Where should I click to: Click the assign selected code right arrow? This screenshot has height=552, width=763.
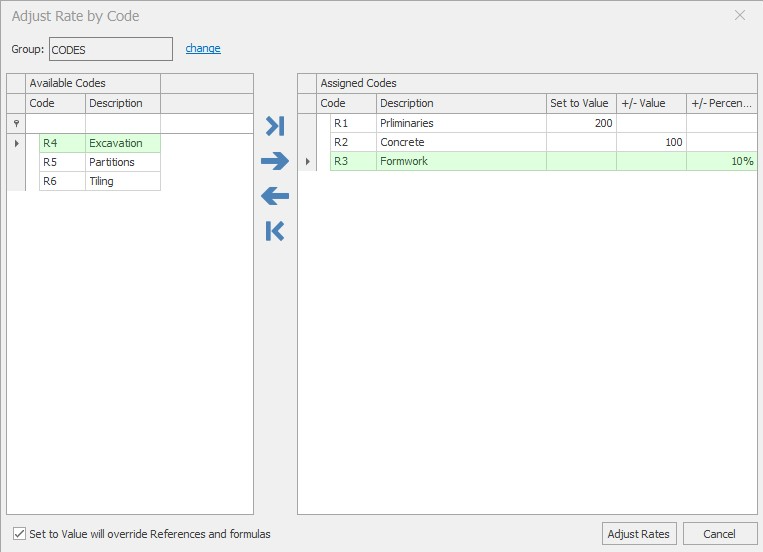click(x=275, y=161)
